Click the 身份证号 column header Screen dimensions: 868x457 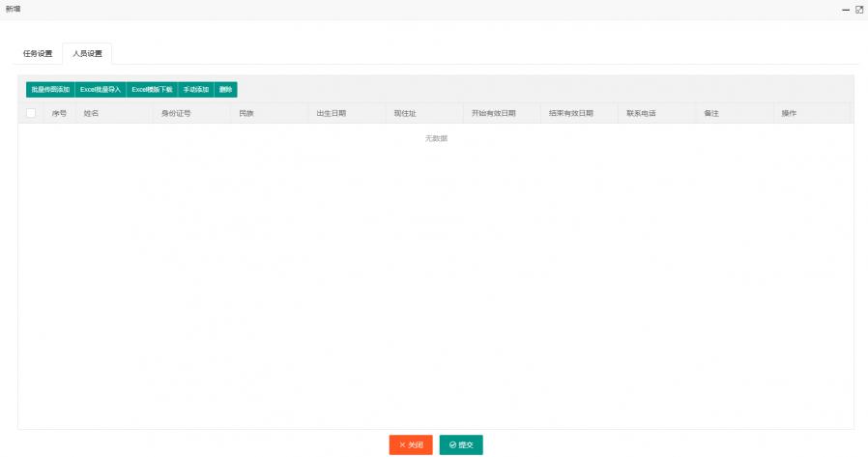coord(176,113)
